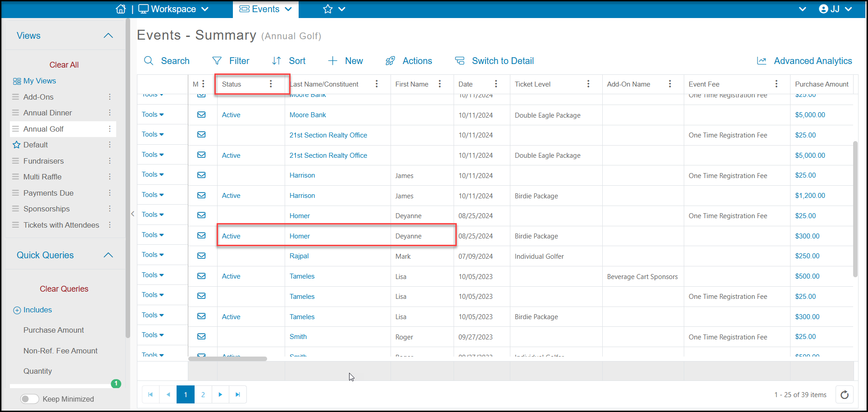This screenshot has width=868, height=412.
Task: Select the Default view
Action: [x=36, y=145]
